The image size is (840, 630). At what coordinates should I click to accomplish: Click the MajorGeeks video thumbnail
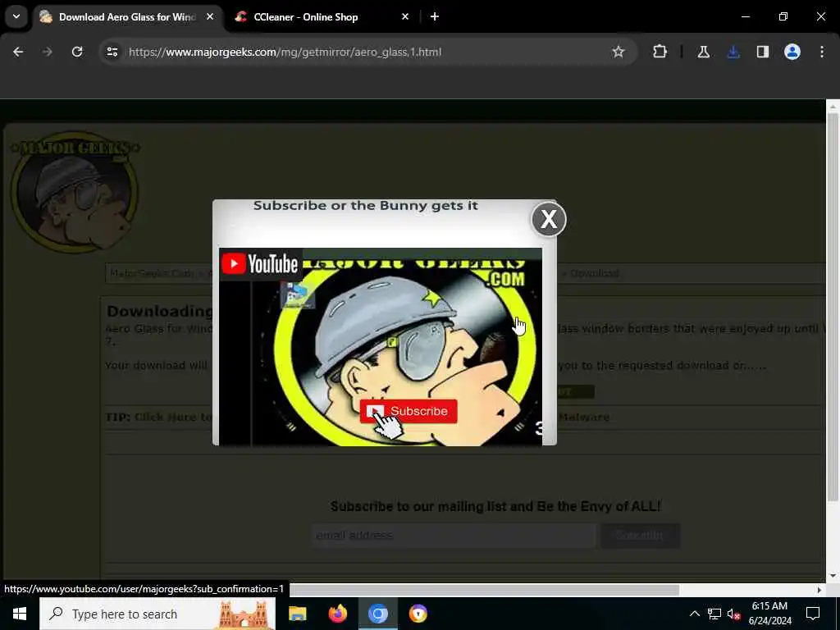pyautogui.click(x=381, y=346)
